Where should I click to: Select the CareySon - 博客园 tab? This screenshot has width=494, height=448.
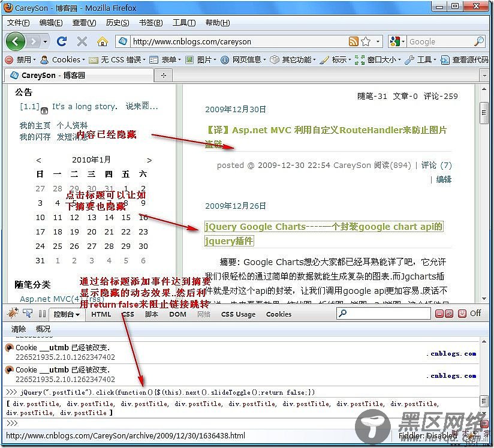pos(79,76)
